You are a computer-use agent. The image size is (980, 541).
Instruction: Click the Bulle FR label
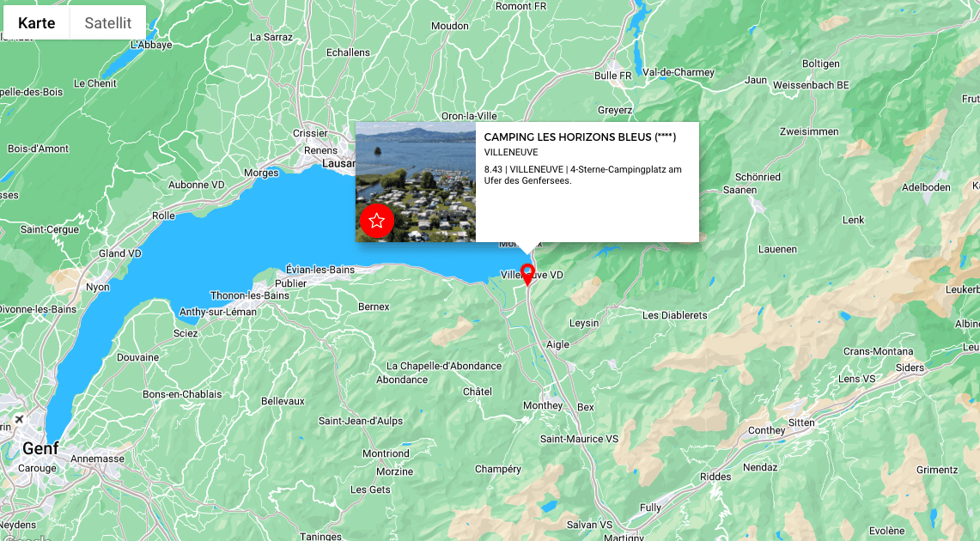pyautogui.click(x=612, y=76)
